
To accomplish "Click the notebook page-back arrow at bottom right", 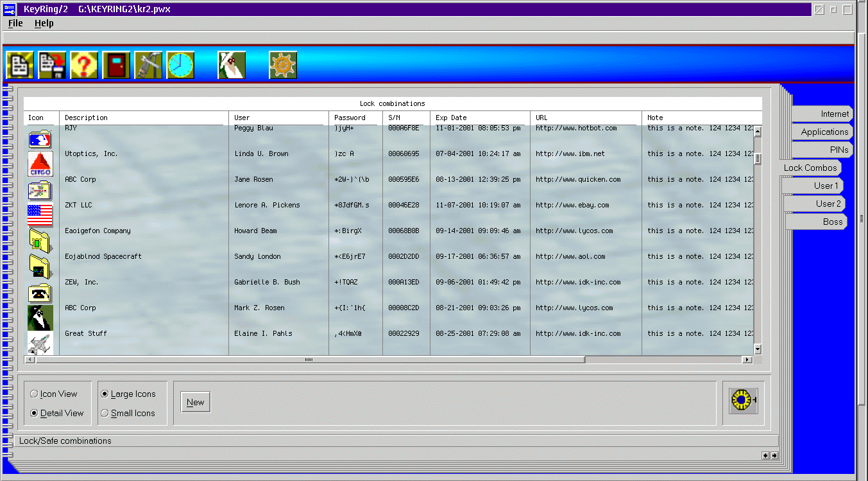I will 765,455.
